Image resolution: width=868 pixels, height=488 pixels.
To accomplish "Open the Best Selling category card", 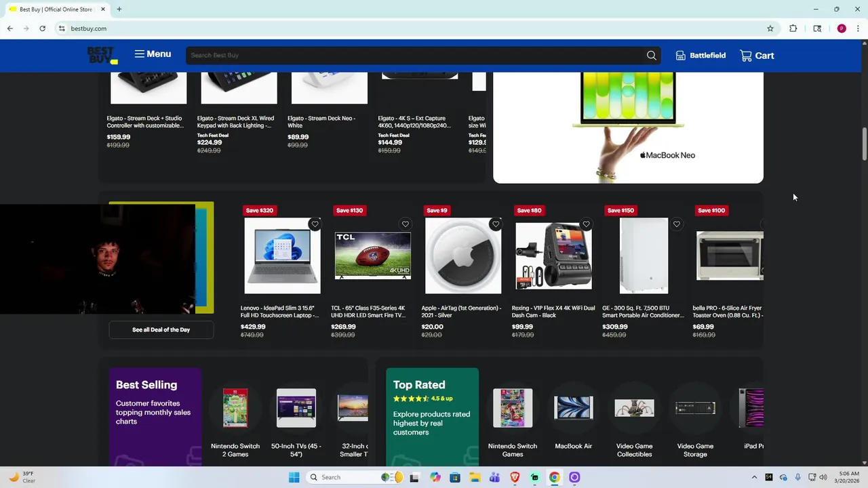I will 155,417.
